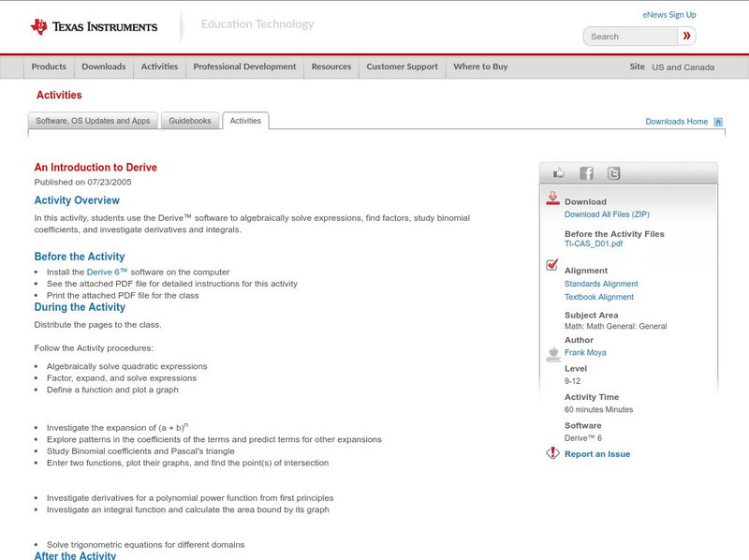Image resolution: width=749 pixels, height=560 pixels.
Task: Click the Activity Overview heading
Action: [77, 200]
